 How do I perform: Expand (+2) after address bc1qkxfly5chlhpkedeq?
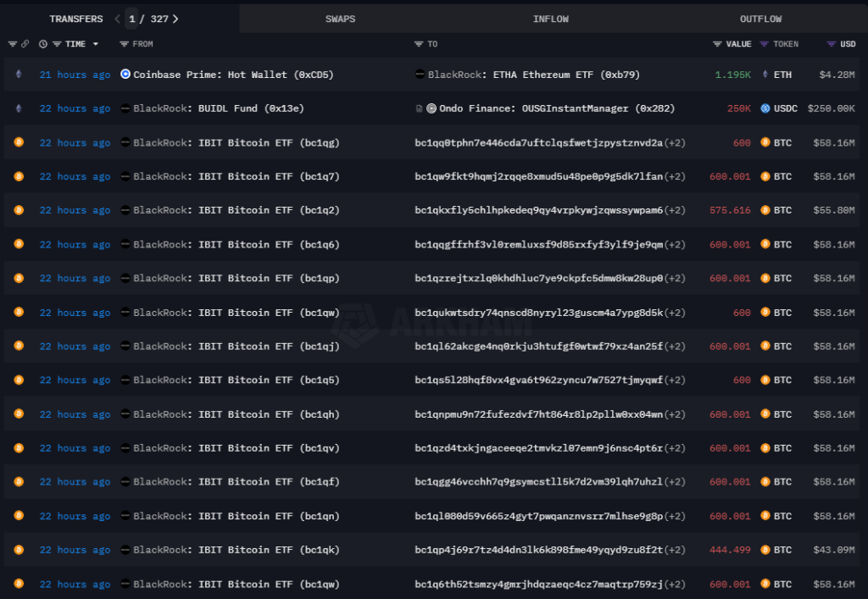[x=675, y=210]
